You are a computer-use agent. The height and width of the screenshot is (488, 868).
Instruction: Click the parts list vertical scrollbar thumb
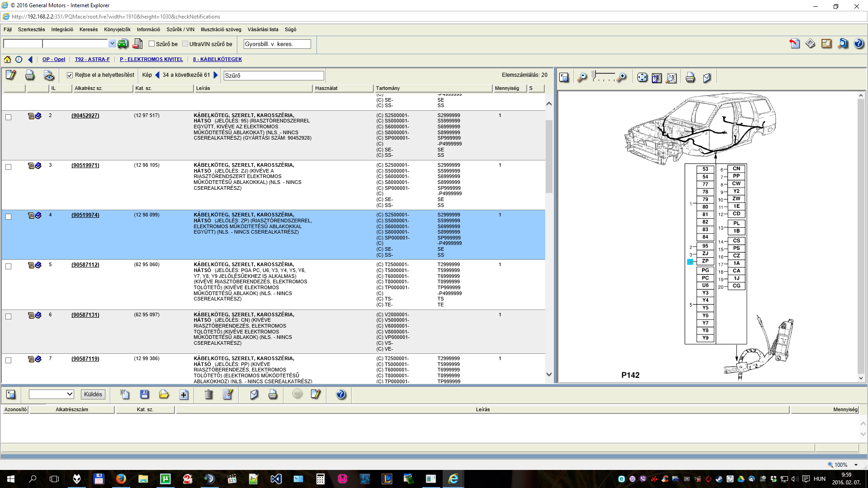pyautogui.click(x=549, y=156)
